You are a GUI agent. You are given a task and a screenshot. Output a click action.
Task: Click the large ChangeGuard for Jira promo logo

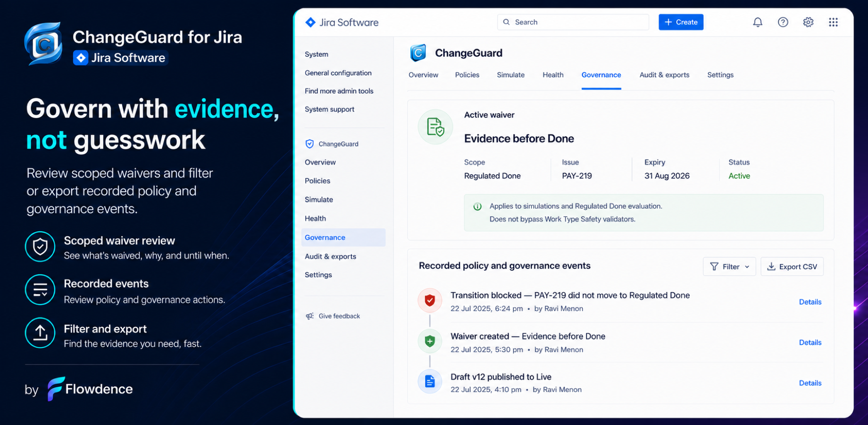coord(43,44)
